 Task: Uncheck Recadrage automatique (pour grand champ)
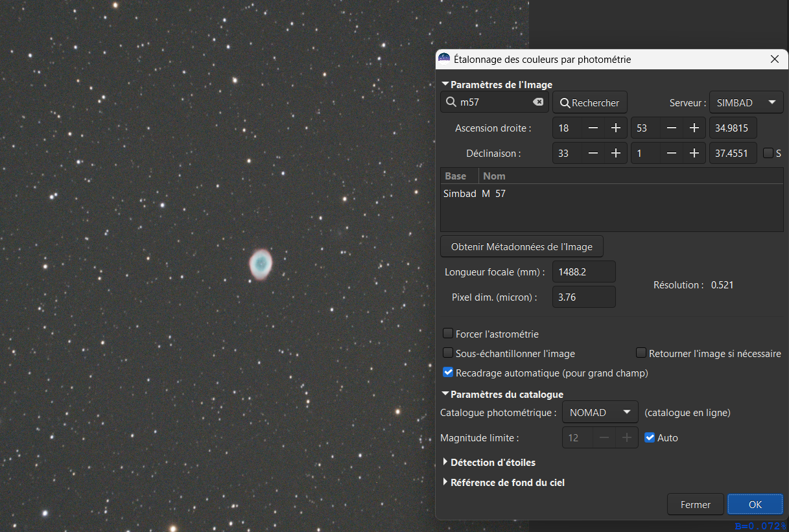(448, 373)
